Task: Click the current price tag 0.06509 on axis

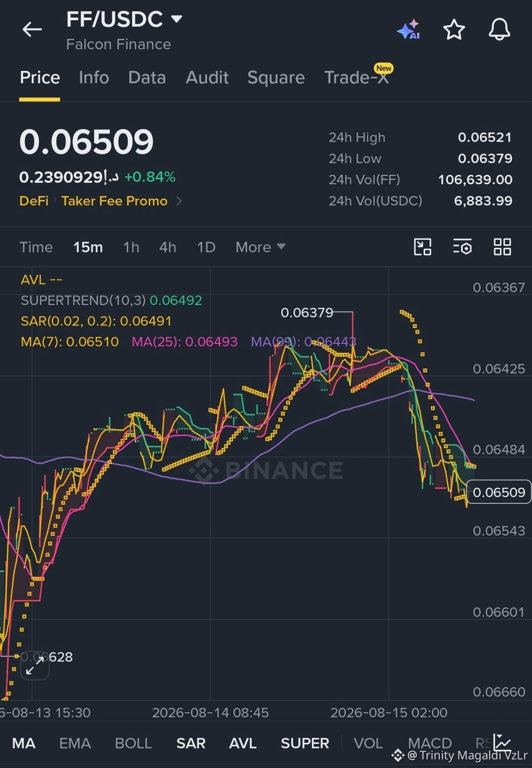Action: 499,492
